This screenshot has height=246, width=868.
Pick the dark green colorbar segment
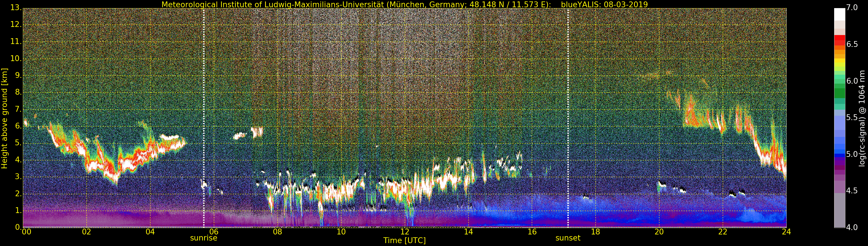coord(839,93)
